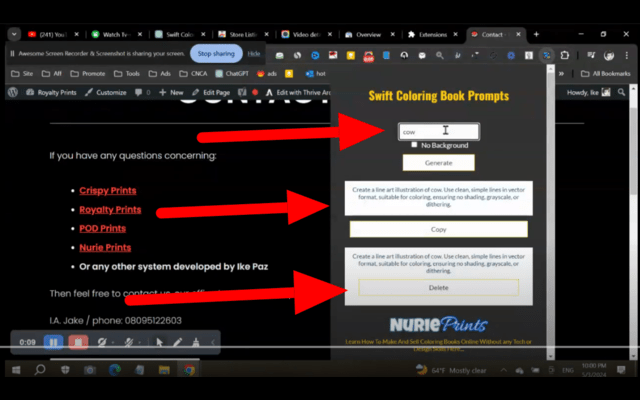The width and height of the screenshot is (640, 400).
Task: Select the cursor tool in recorder toolbar
Action: click(x=159, y=342)
